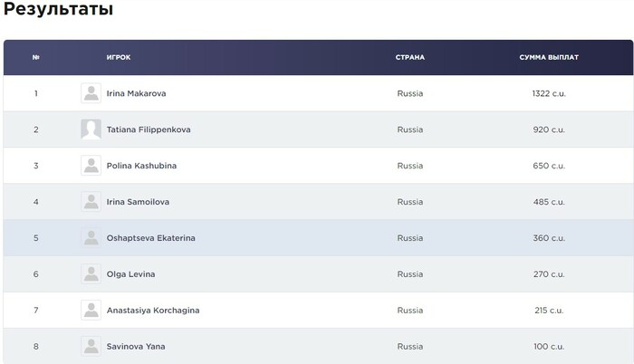
Task: Click Irina Samoilova's avatar icon
Action: (x=91, y=202)
